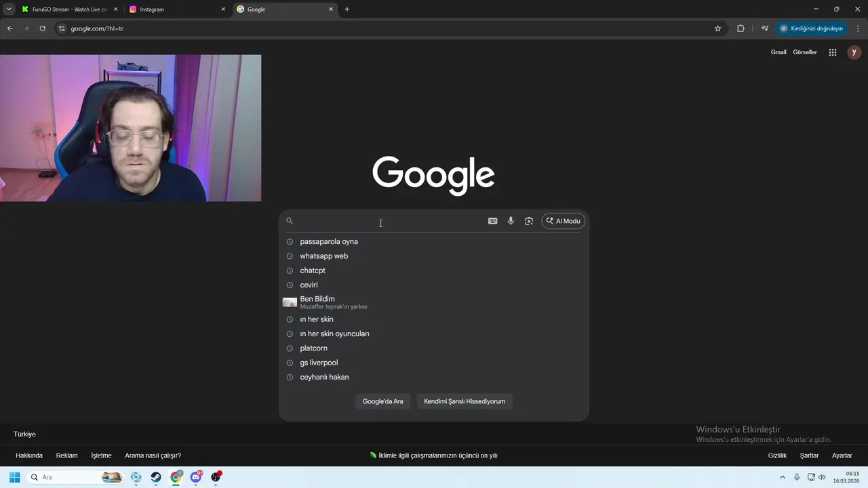The image size is (868, 488).
Task: Close the Google tab
Action: 331,9
